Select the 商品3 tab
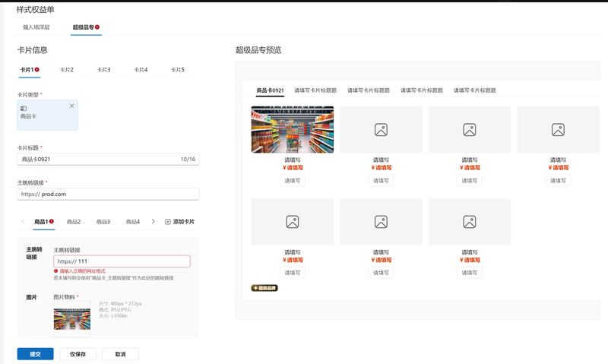 (x=103, y=222)
